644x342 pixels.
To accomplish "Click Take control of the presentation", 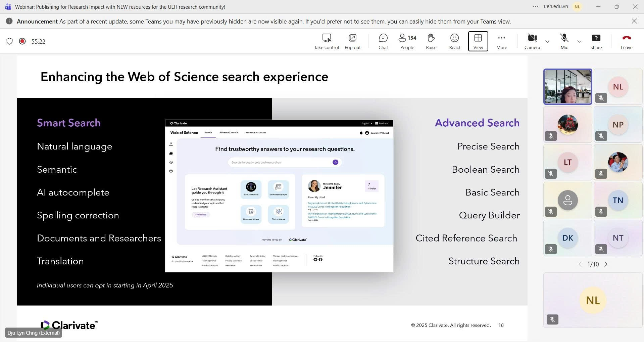I will point(326,41).
